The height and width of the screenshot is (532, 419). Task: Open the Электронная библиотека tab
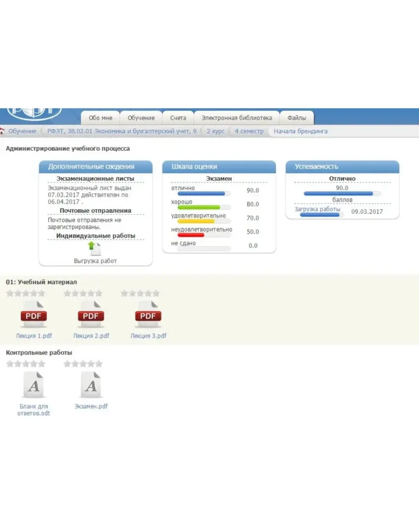[x=237, y=118]
